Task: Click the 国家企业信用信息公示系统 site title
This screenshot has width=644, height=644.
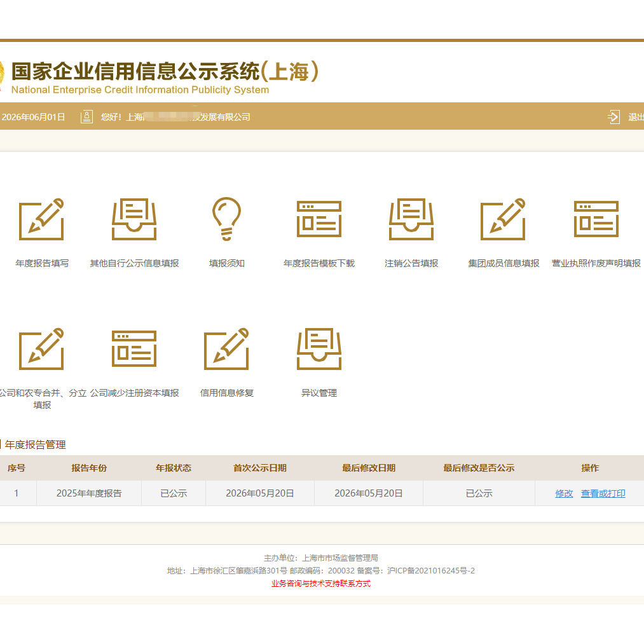Action: (165, 71)
